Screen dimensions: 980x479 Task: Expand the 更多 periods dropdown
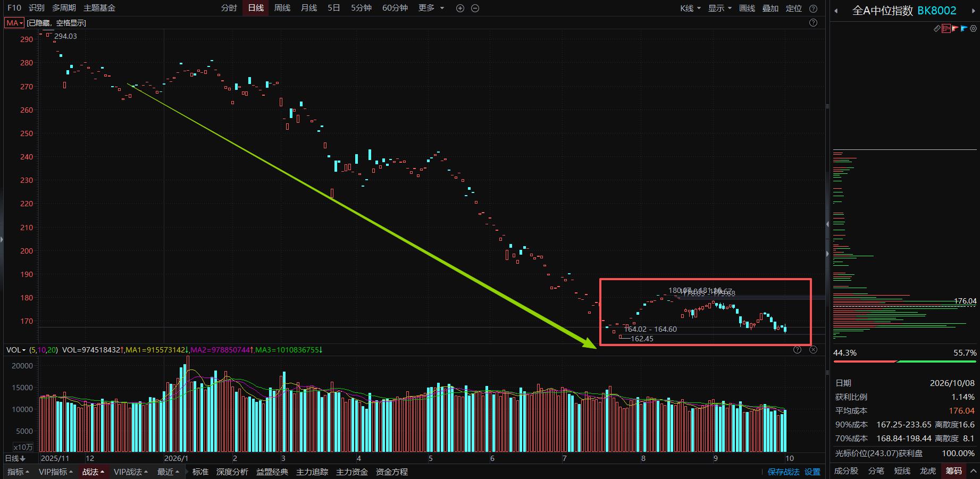point(431,8)
